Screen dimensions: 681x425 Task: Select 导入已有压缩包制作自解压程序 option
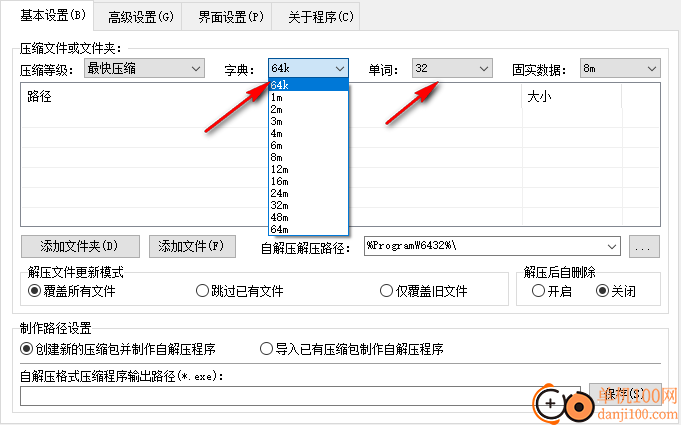351,349
